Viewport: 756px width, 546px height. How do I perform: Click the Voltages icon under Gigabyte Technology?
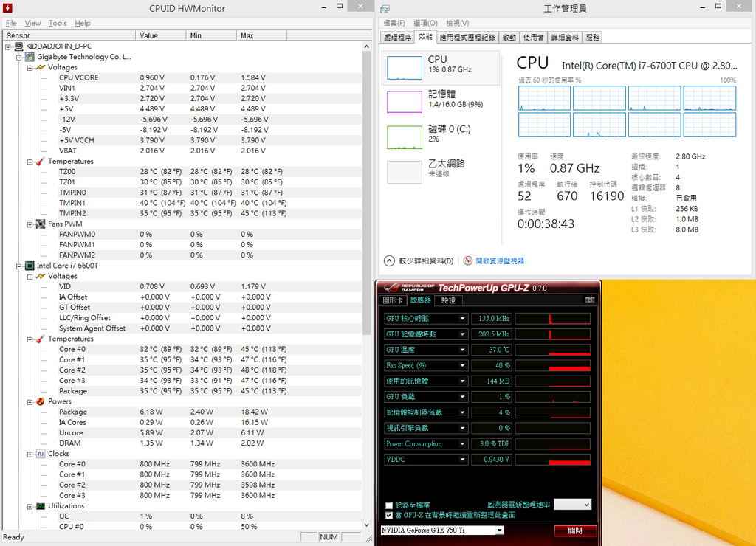click(x=41, y=67)
